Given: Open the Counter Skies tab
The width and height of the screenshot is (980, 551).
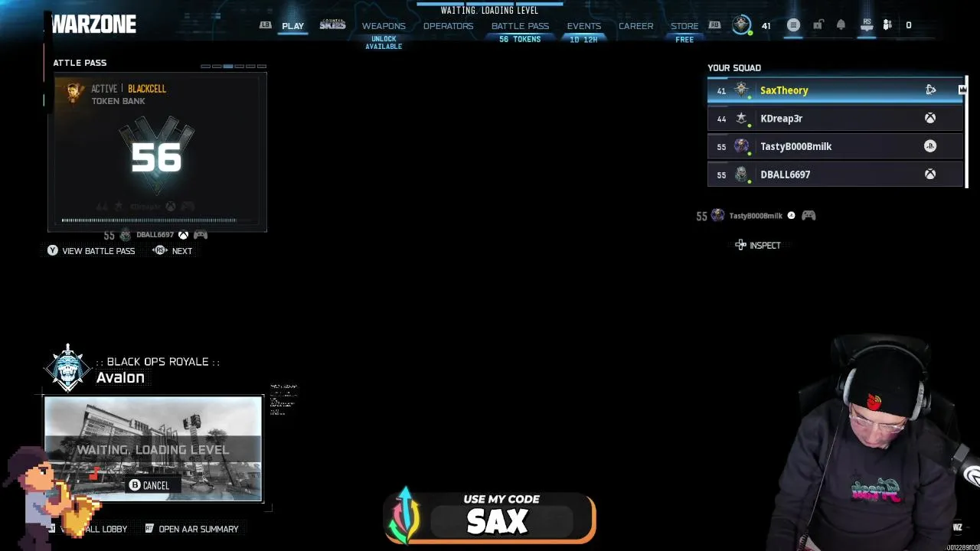Looking at the screenshot, I should click(x=332, y=25).
